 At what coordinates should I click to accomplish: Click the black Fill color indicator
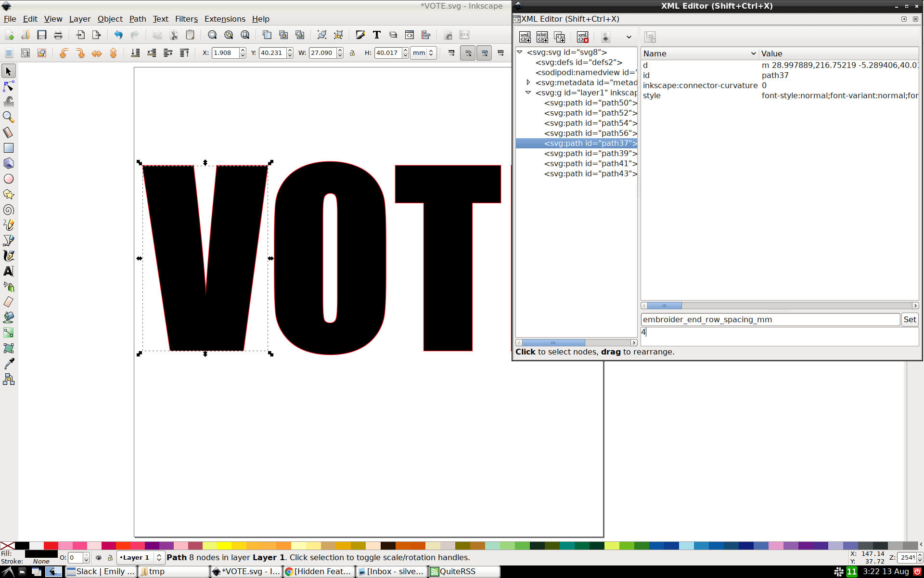pyautogui.click(x=41, y=554)
